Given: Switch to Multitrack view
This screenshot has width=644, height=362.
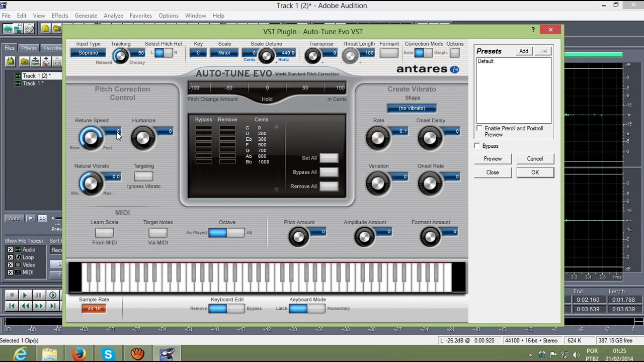Looking at the screenshot, I should click(18, 29).
